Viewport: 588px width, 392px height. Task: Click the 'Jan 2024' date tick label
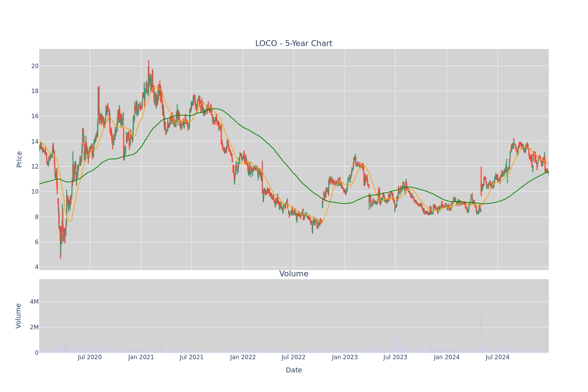point(447,357)
